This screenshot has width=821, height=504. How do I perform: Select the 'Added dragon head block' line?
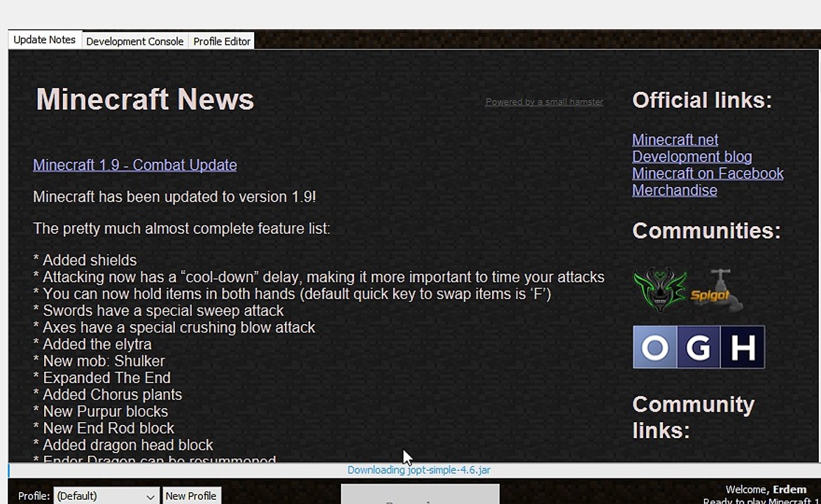point(123,444)
